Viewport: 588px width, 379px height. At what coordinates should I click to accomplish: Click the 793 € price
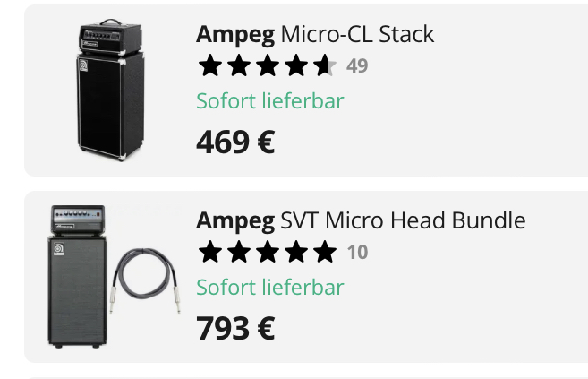[235, 328]
